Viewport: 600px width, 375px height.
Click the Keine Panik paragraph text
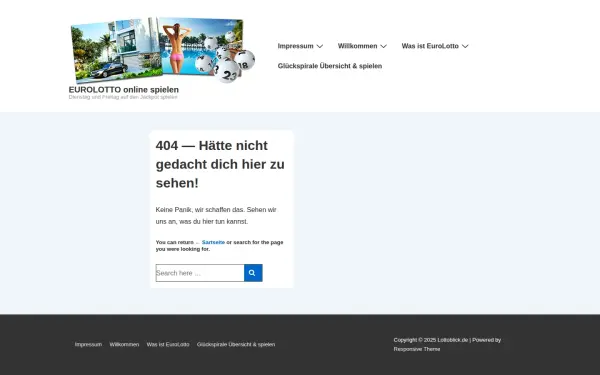click(216, 215)
